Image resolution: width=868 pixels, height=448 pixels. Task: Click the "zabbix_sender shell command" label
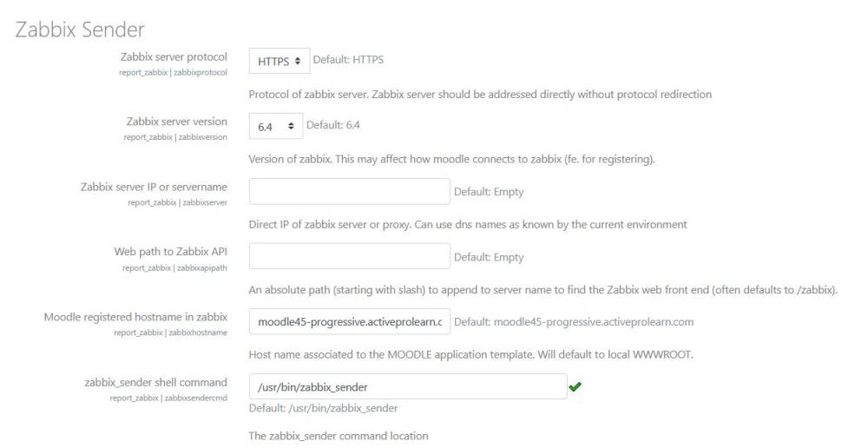(x=155, y=382)
